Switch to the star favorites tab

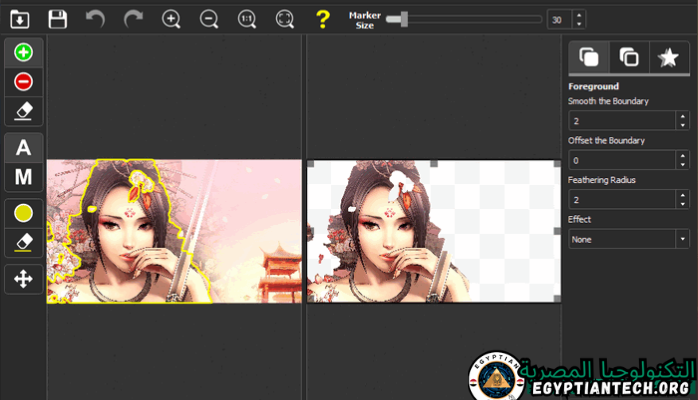668,58
